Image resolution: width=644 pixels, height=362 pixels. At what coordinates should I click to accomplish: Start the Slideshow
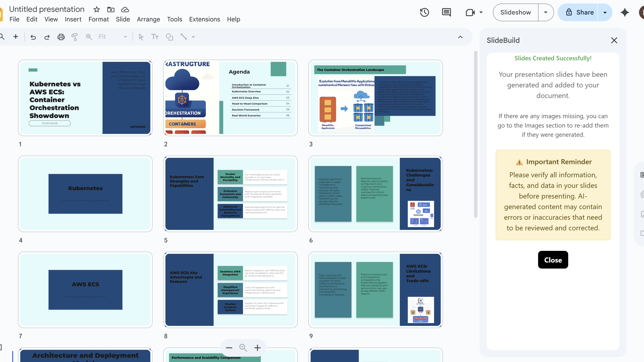tap(515, 12)
